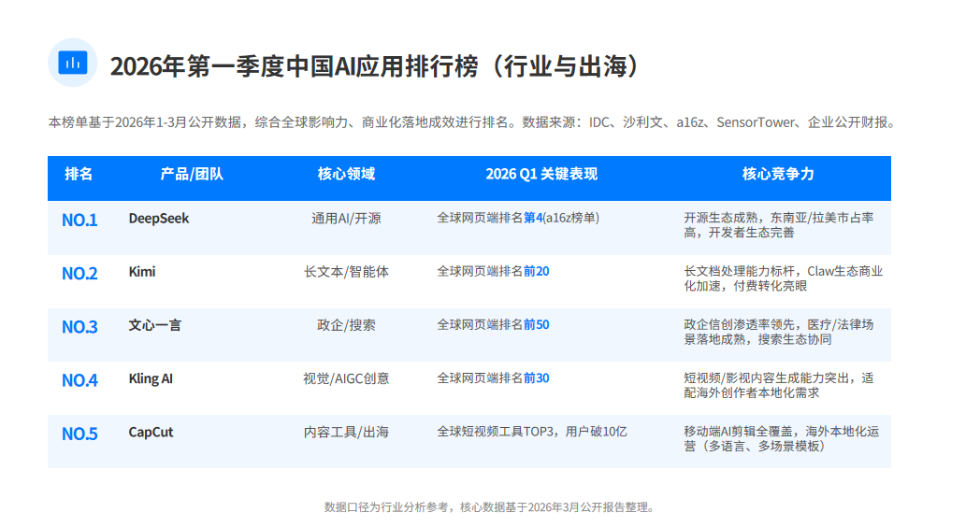Click the blue 前20 text in Kimi row
980x527 pixels.
[536, 272]
